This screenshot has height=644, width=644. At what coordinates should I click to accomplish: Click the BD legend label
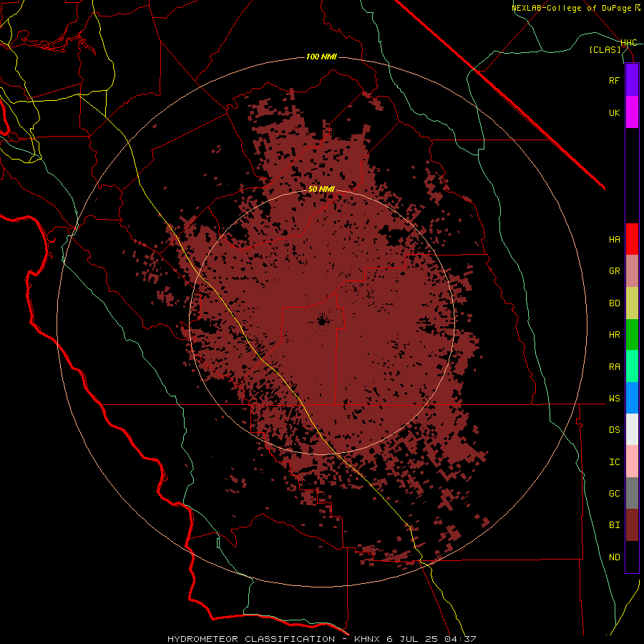pyautogui.click(x=614, y=303)
